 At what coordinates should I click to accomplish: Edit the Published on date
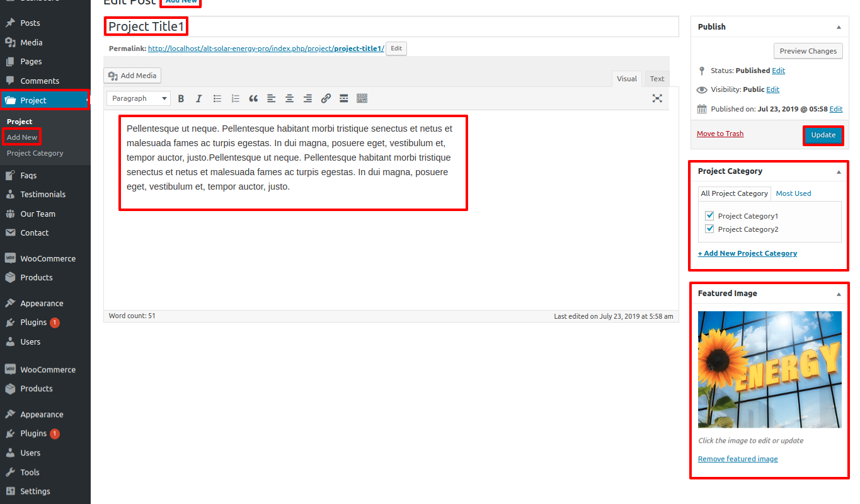[836, 109]
